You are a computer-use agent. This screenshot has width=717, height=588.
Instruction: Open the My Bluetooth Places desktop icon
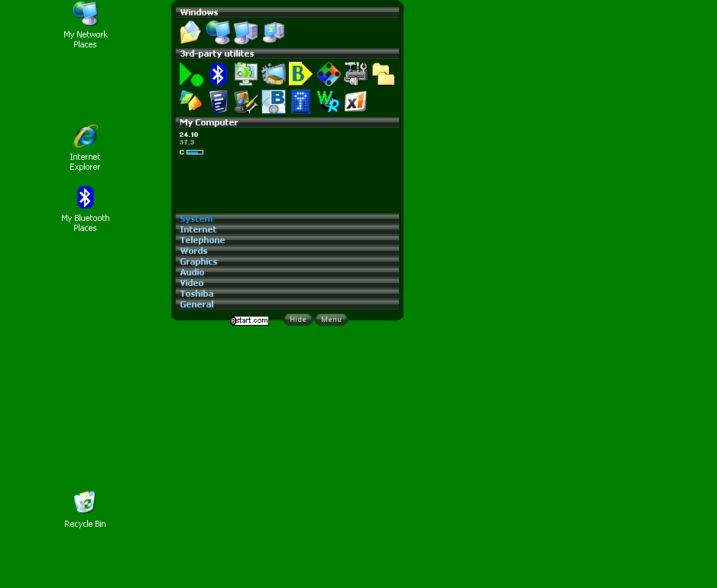click(x=85, y=209)
